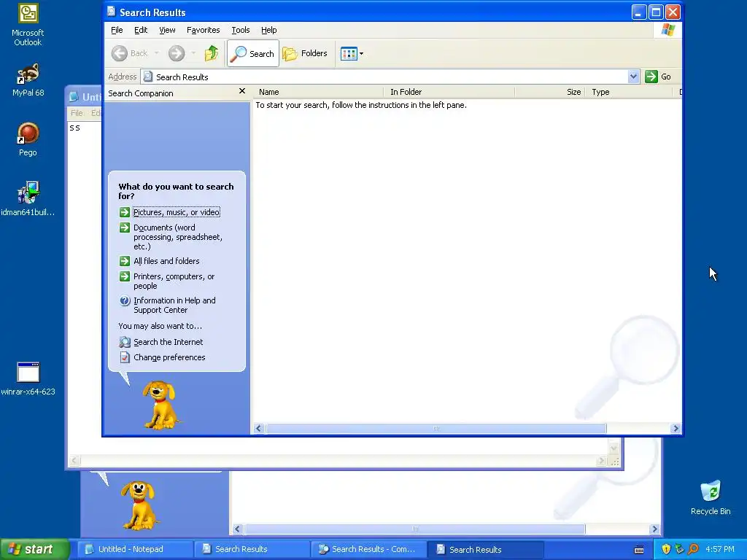Screen dimensions: 747x560
Task: Click Search the Internet link
Action: [169, 342]
